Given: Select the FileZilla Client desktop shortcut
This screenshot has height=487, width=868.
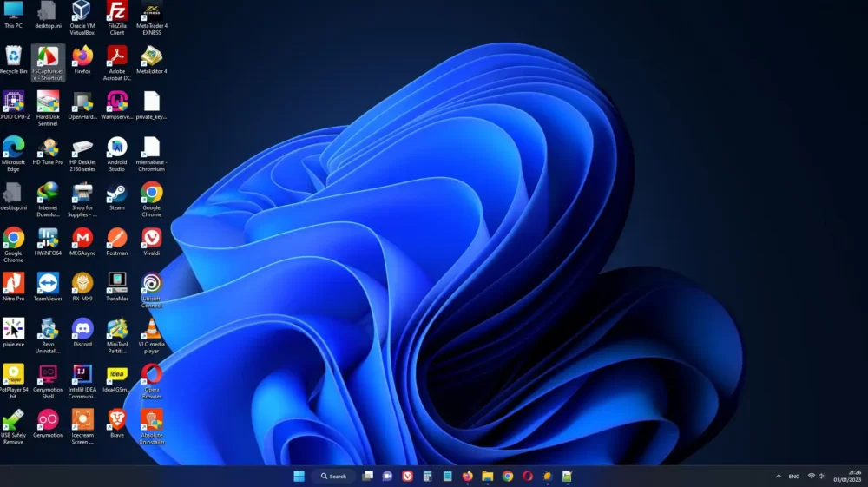Looking at the screenshot, I should (117, 18).
